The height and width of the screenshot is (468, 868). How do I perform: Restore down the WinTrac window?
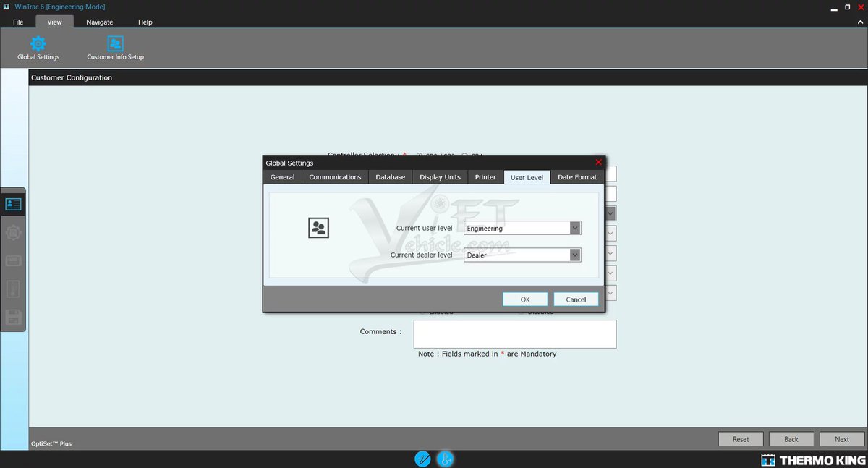click(x=847, y=7)
